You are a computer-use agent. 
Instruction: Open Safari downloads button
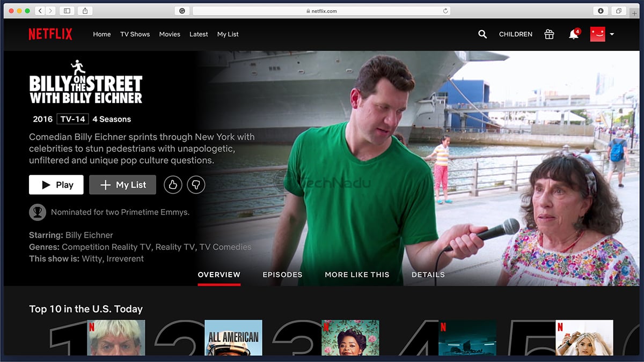(x=601, y=11)
